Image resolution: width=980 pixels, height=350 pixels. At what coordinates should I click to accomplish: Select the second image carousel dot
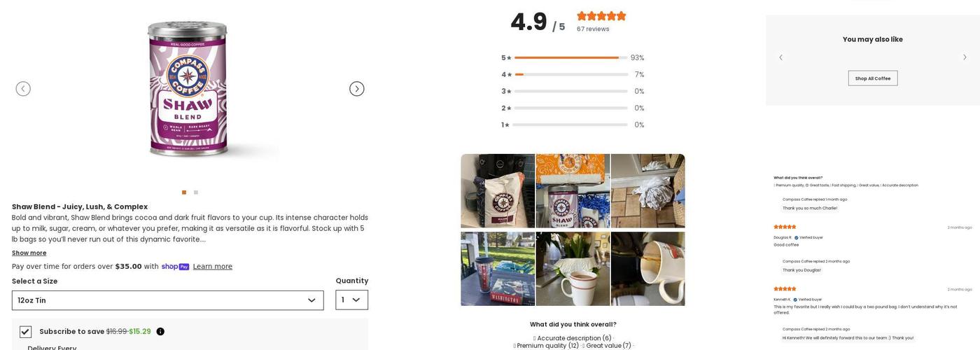pyautogui.click(x=196, y=192)
